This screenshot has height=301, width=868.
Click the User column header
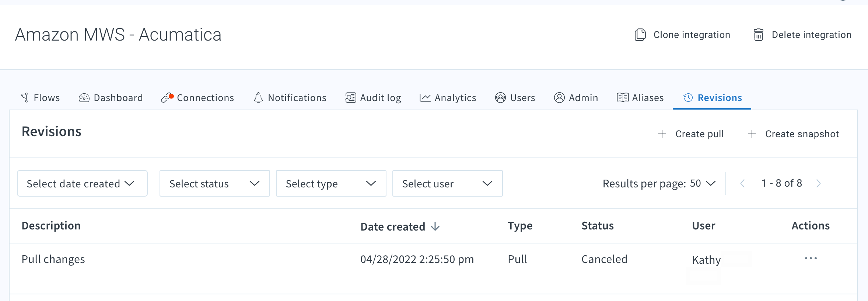point(704,226)
